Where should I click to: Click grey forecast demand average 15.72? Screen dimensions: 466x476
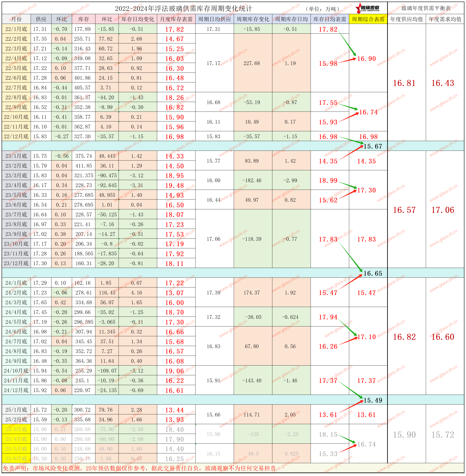pyautogui.click(x=443, y=434)
